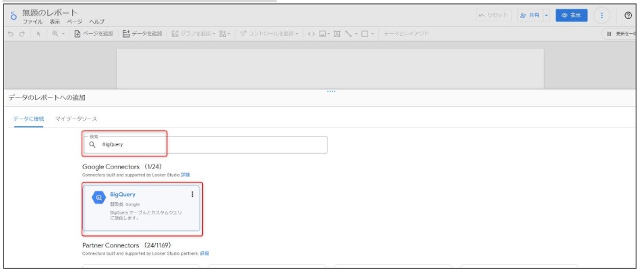Screen dimensions: 644x273
Task: Click the search field containing BigQuery
Action: click(206, 144)
